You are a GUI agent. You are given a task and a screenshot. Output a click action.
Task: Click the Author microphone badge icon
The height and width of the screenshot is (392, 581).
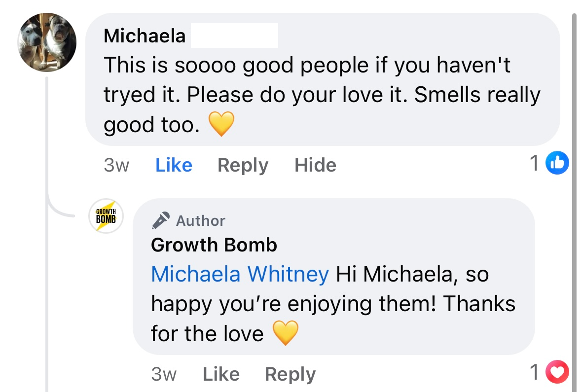(x=161, y=220)
